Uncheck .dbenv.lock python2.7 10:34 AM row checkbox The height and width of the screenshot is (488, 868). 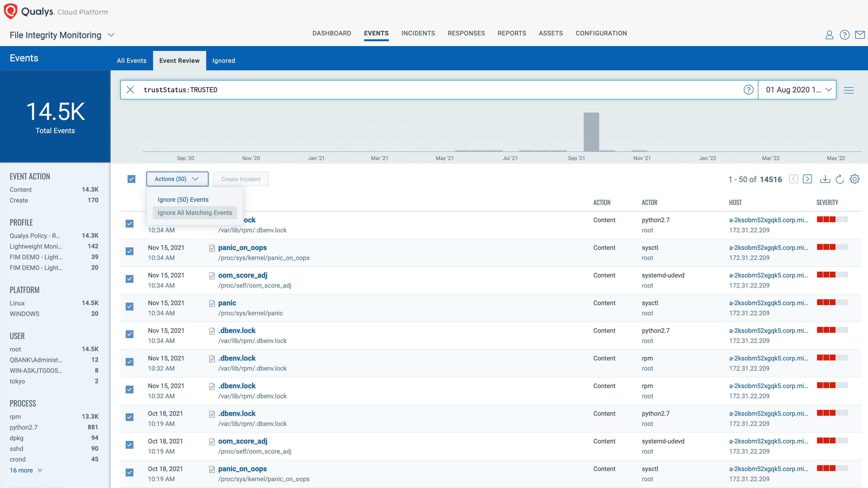(129, 334)
